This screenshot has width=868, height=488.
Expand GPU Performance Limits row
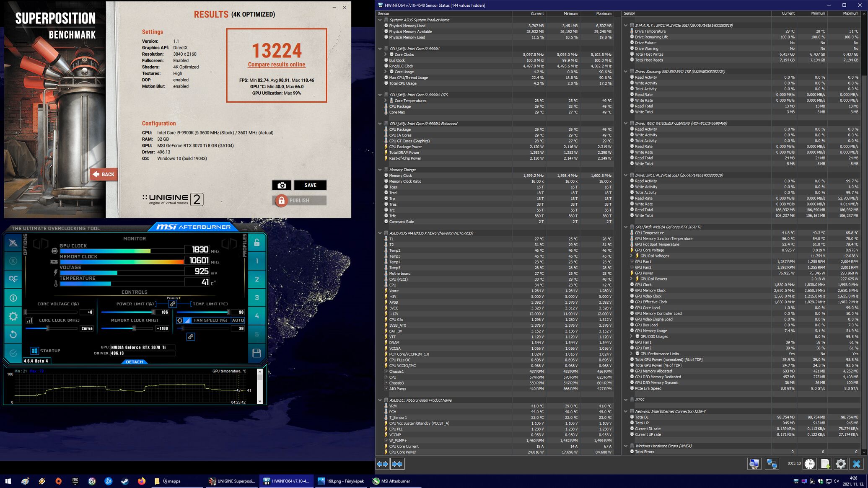(632, 354)
